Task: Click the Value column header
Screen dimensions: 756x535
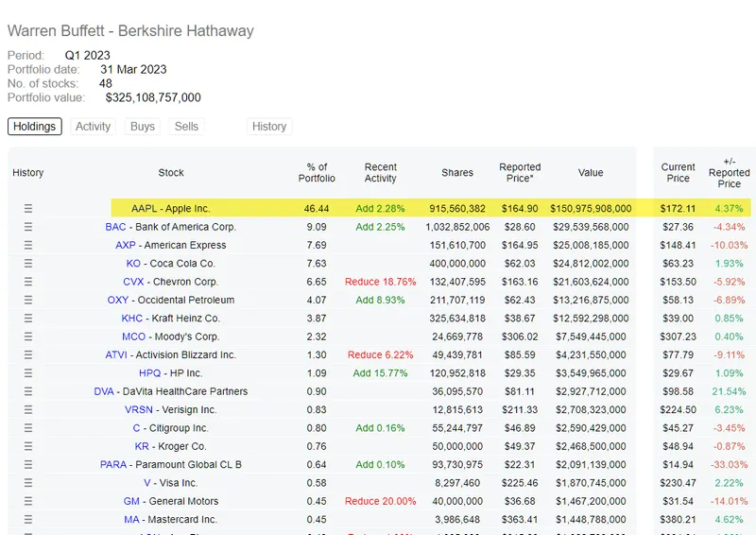Action: [591, 173]
